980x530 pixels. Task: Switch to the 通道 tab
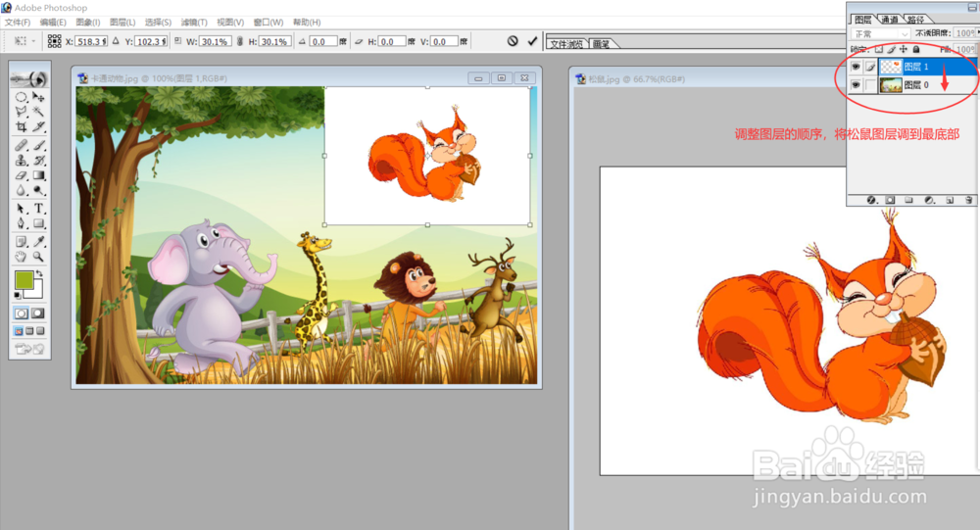pos(890,20)
